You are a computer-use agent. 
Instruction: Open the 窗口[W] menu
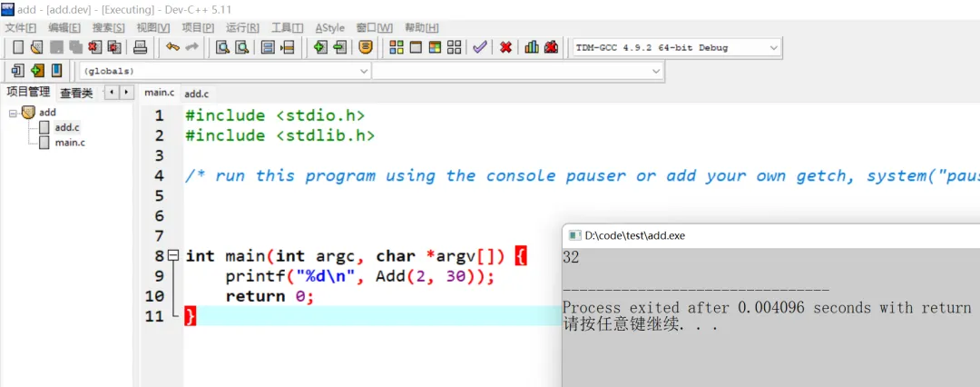(x=375, y=28)
